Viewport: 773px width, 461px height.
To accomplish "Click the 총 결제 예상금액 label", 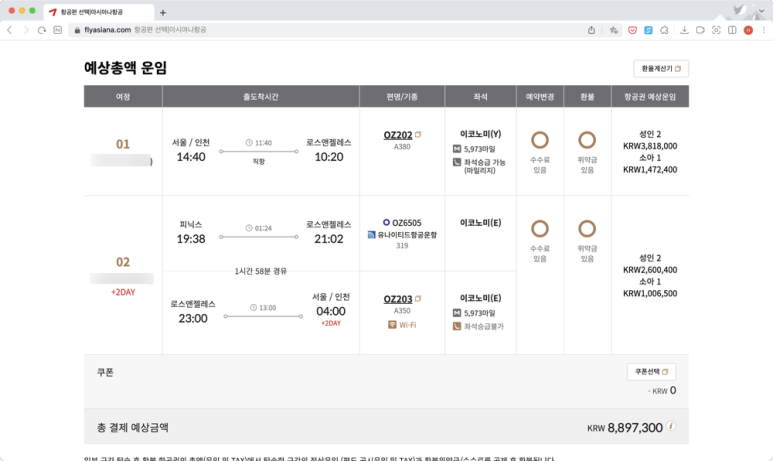I will [x=133, y=427].
